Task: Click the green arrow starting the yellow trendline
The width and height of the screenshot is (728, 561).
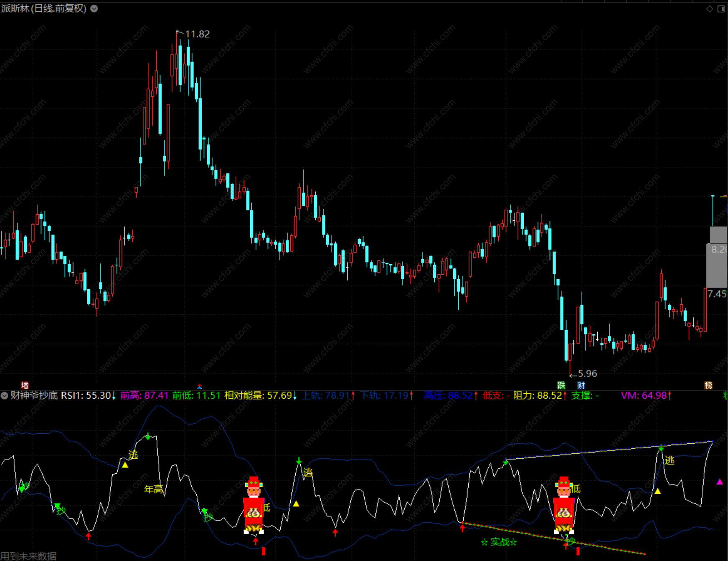Action: [x=506, y=462]
